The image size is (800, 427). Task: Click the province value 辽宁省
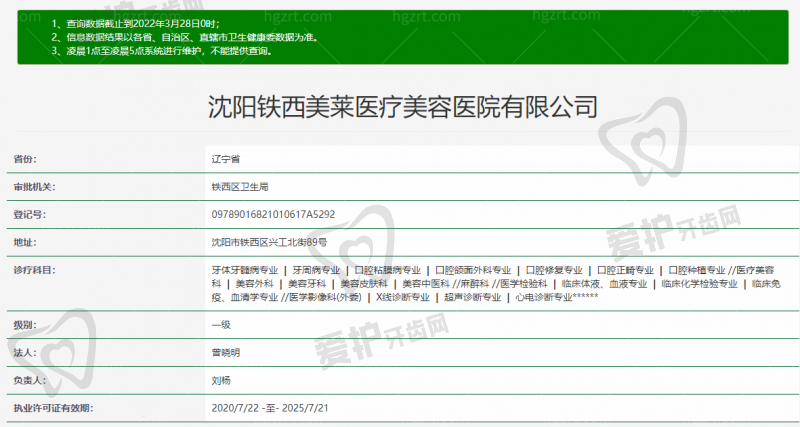click(226, 159)
